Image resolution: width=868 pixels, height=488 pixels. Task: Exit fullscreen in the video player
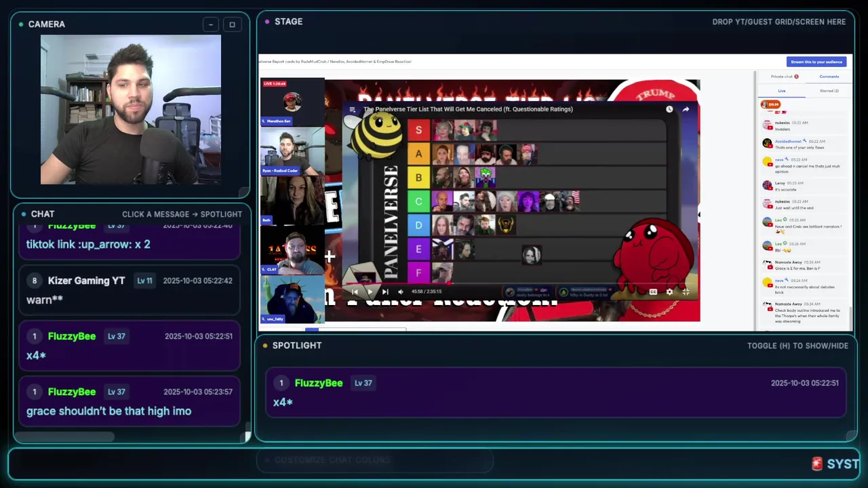pos(686,291)
